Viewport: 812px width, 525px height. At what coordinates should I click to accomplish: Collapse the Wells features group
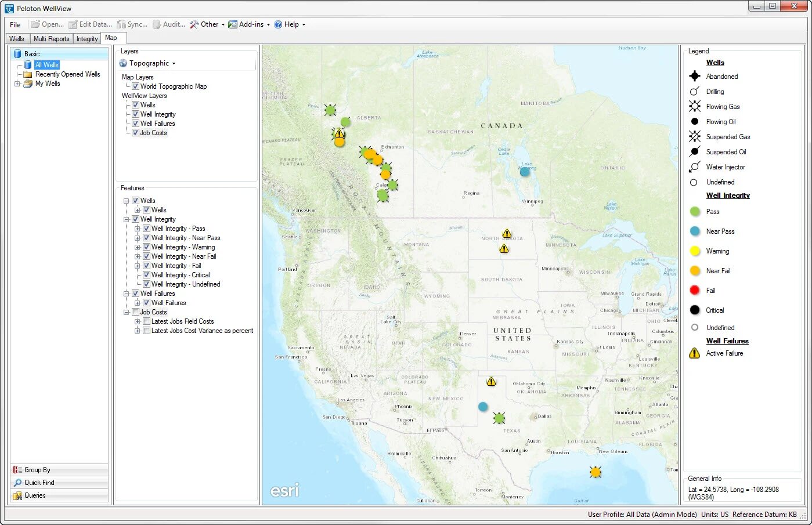(127, 201)
